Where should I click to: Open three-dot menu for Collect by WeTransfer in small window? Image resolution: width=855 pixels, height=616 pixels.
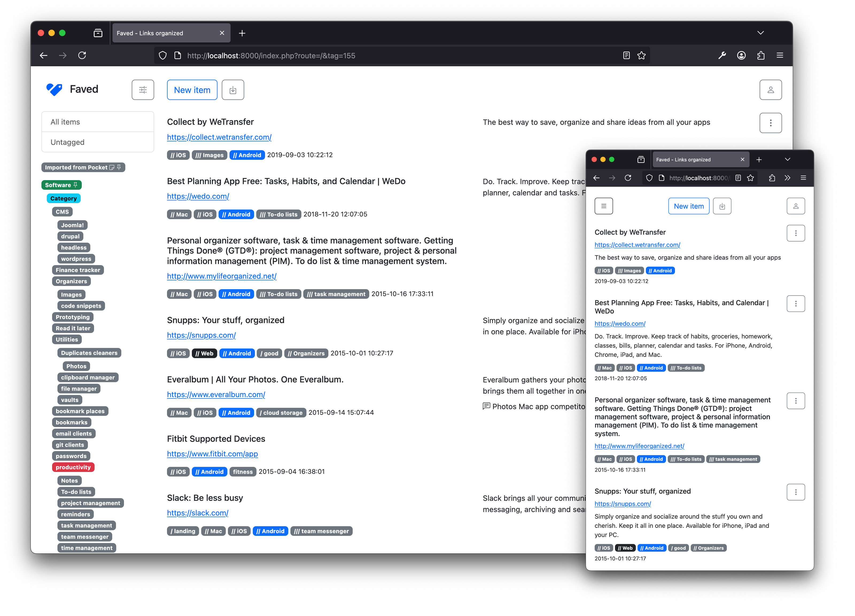coord(795,233)
